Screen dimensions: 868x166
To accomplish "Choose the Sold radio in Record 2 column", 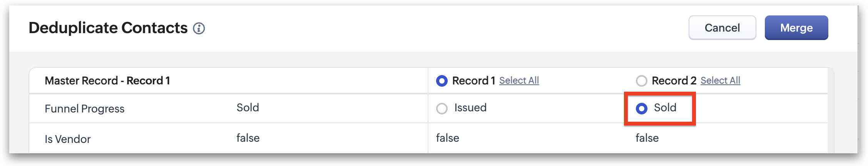I will (x=641, y=109).
